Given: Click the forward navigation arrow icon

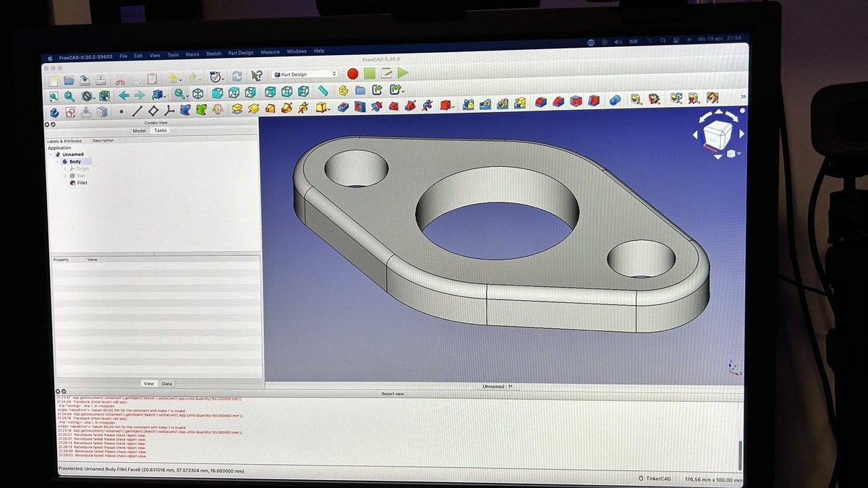Looking at the screenshot, I should pos(140,95).
